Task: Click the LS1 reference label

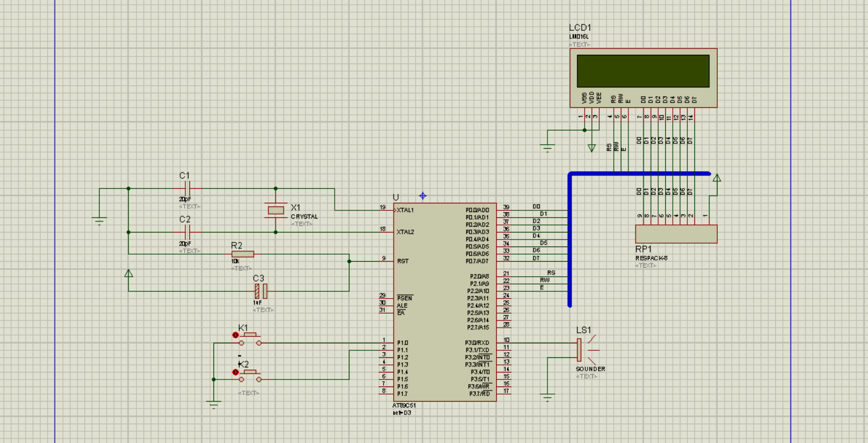Action: [x=584, y=330]
